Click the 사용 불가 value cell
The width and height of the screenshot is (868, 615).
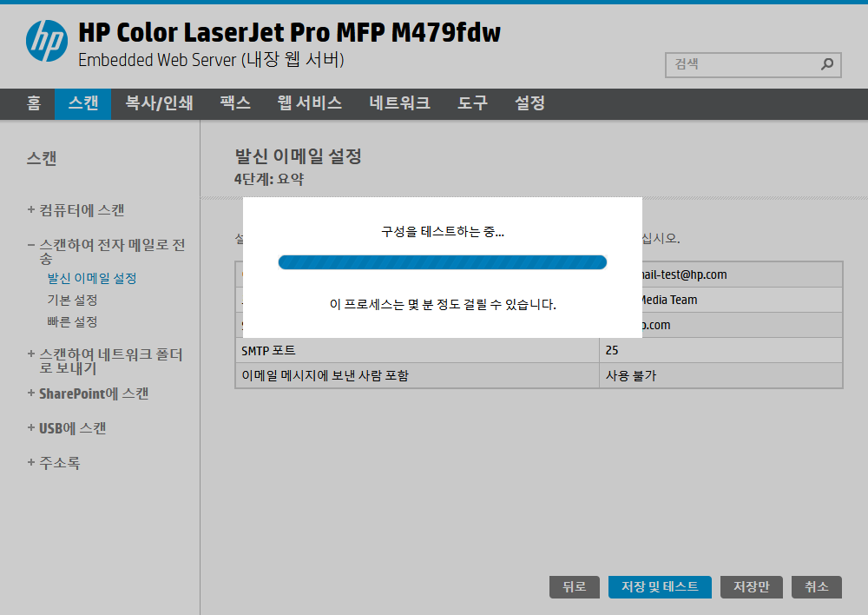point(720,375)
